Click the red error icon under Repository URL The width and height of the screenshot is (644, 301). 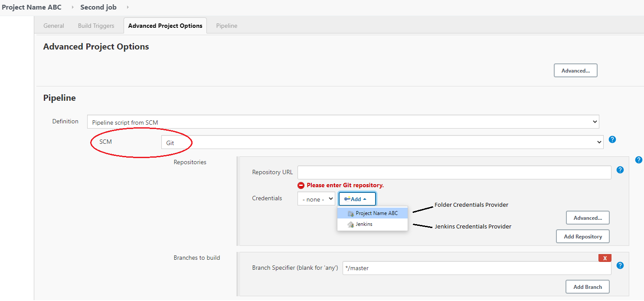[301, 185]
